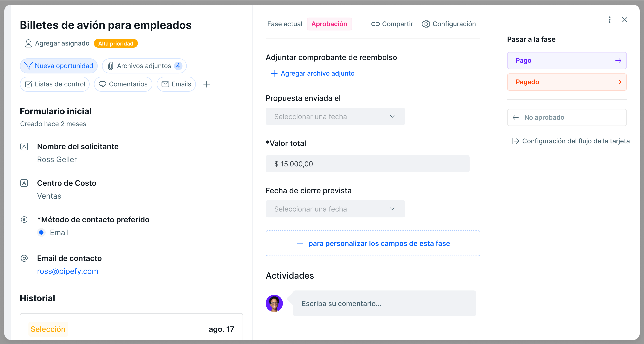Open the Archivos adjuntos tab
The height and width of the screenshot is (344, 644).
tap(144, 66)
